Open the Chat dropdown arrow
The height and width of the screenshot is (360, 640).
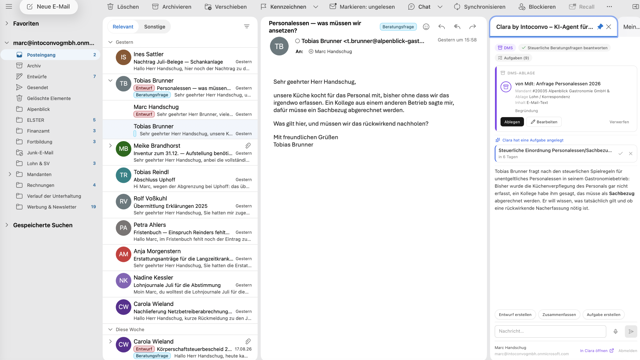(440, 7)
